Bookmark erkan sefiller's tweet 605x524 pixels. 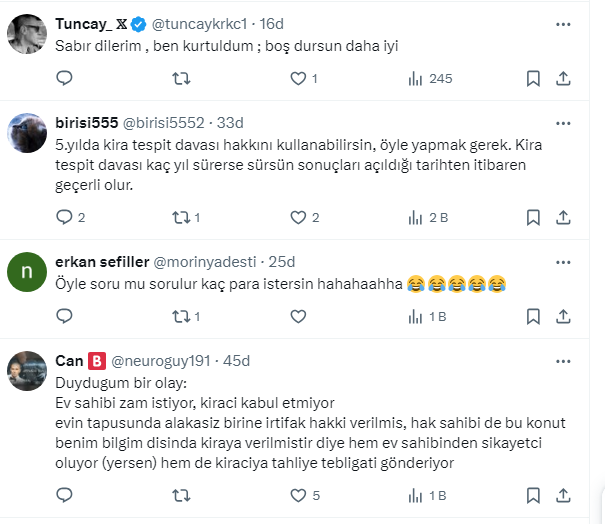click(533, 316)
